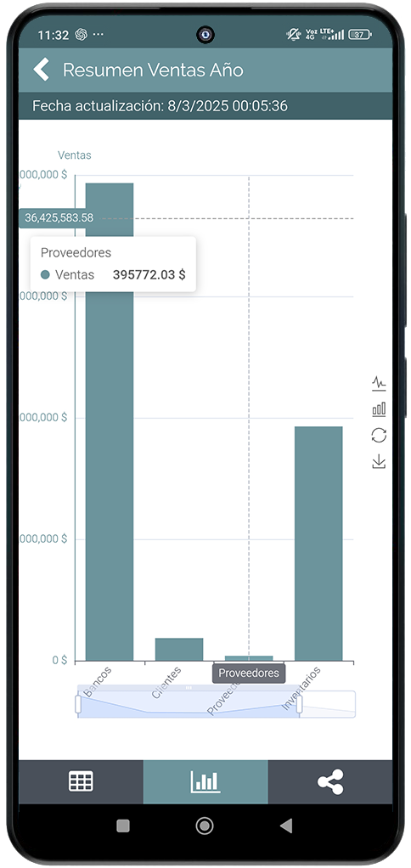Viewport: 411px width, 868px height.
Task: Restore chart with refresh icon
Action: [379, 436]
